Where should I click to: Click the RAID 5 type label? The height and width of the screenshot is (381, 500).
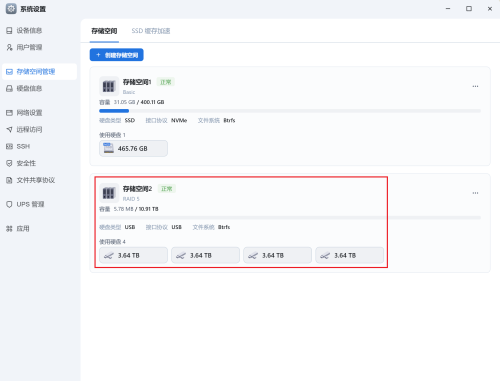pyautogui.click(x=131, y=199)
